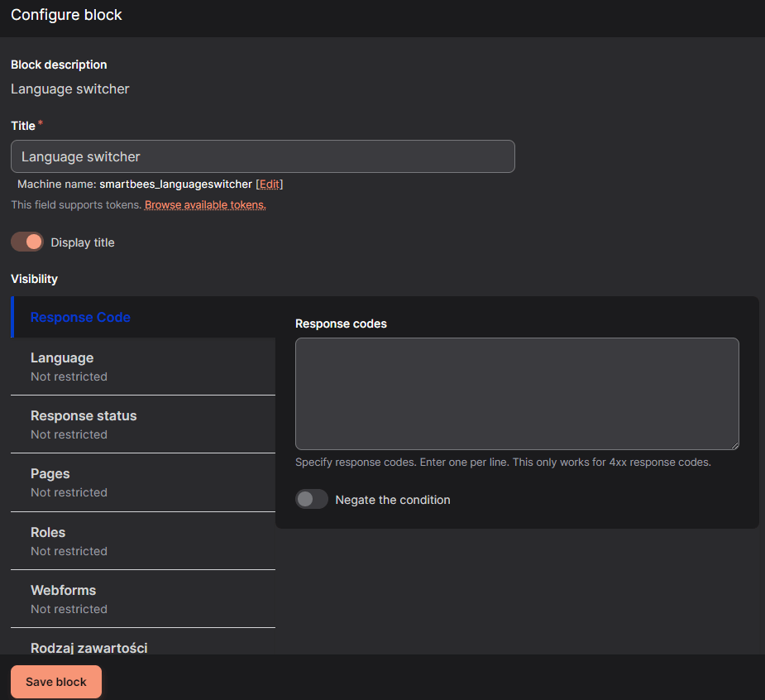
Task: Click the Not restricted label under Pages
Action: [x=69, y=492]
